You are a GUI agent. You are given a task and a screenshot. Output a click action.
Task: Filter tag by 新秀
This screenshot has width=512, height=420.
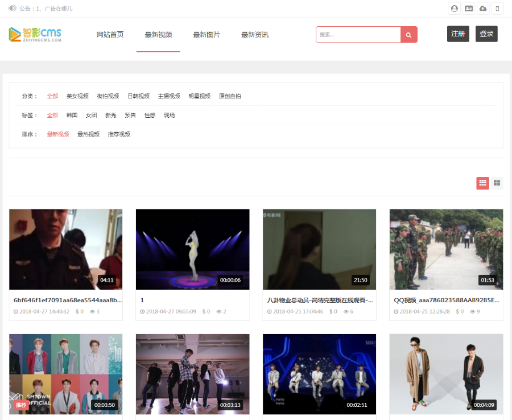[x=111, y=116]
